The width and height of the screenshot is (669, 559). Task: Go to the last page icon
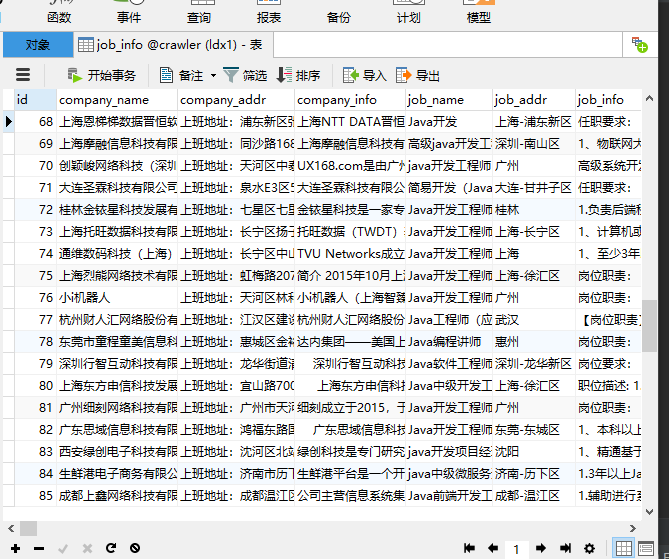[x=565, y=548]
